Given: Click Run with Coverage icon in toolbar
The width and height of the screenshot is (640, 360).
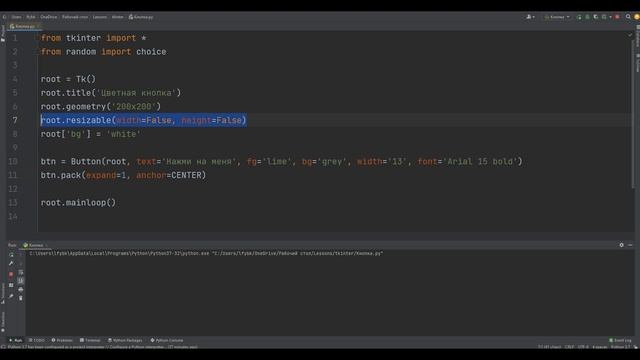Looking at the screenshot, I should click(x=596, y=17).
